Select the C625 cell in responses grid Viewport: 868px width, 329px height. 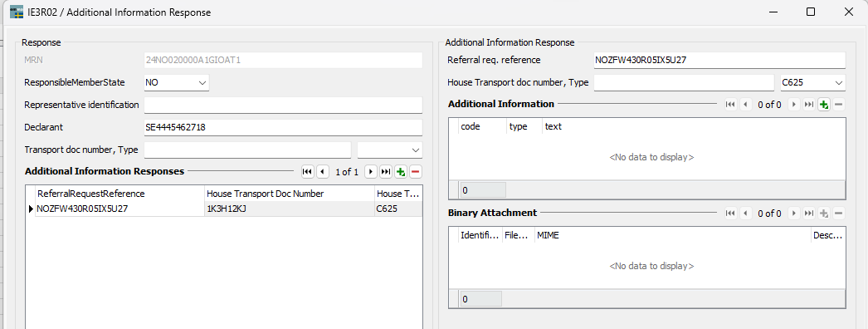point(398,209)
